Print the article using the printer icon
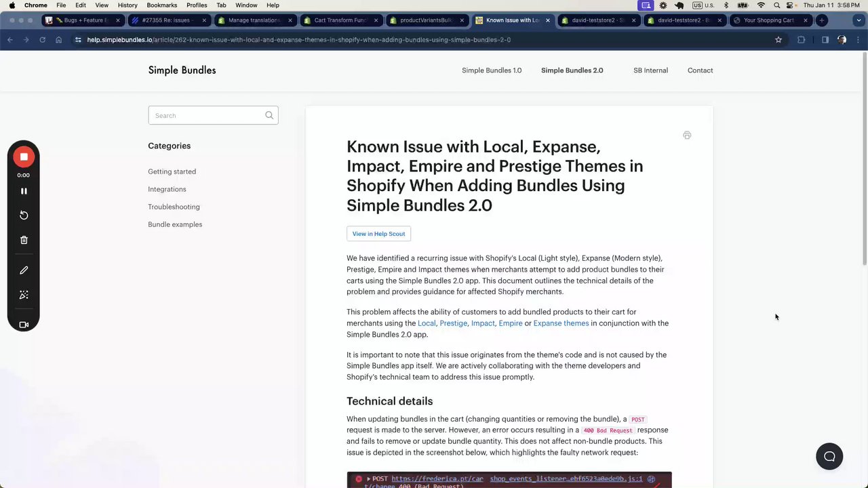868x488 pixels. tap(687, 136)
